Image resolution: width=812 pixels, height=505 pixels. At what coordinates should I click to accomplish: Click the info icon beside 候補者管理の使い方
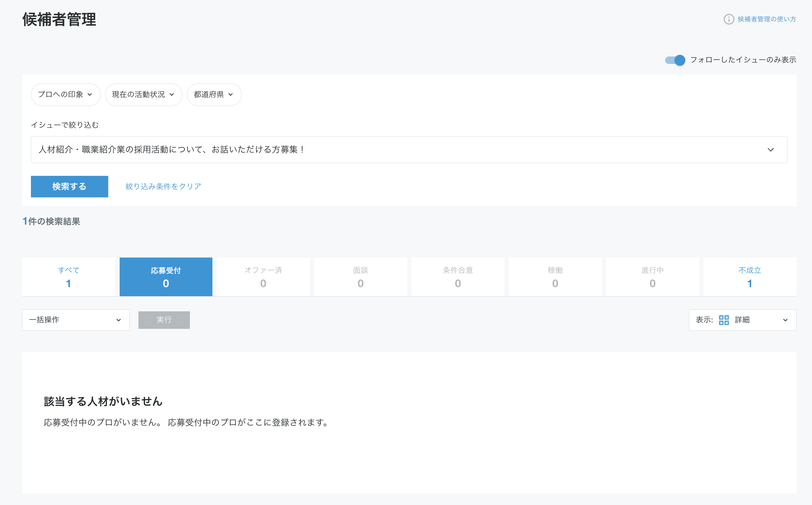tap(728, 19)
